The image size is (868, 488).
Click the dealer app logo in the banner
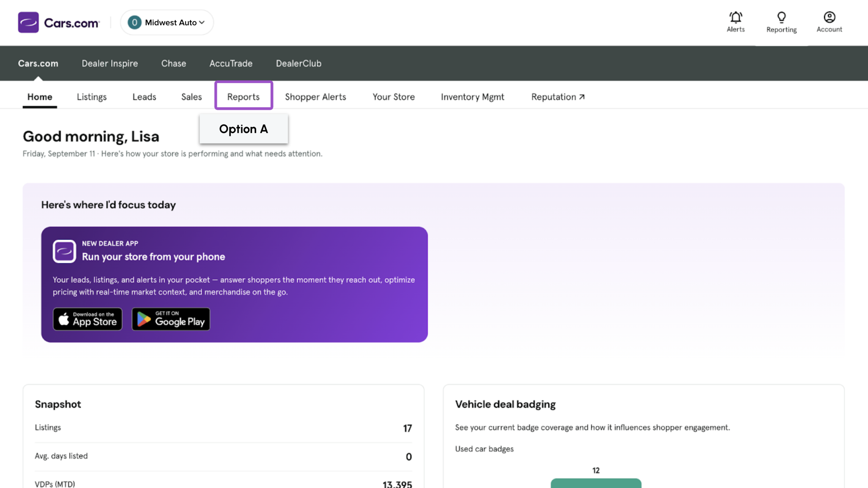[x=64, y=251]
